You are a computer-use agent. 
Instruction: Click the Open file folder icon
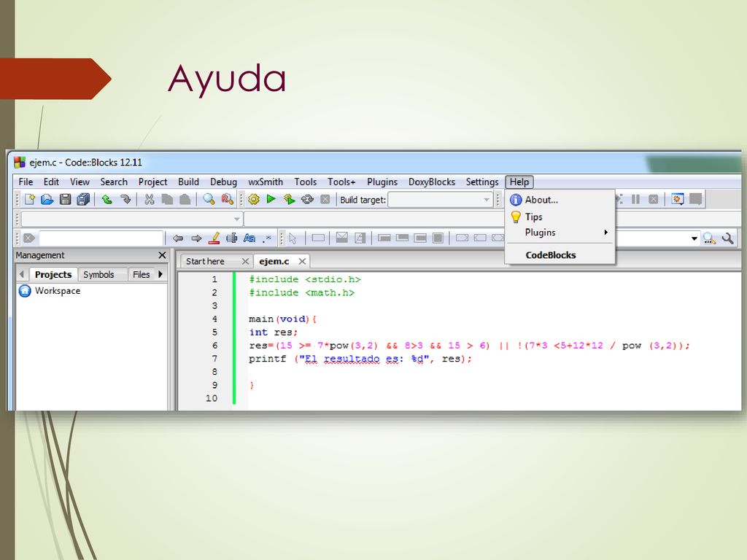[x=47, y=200]
